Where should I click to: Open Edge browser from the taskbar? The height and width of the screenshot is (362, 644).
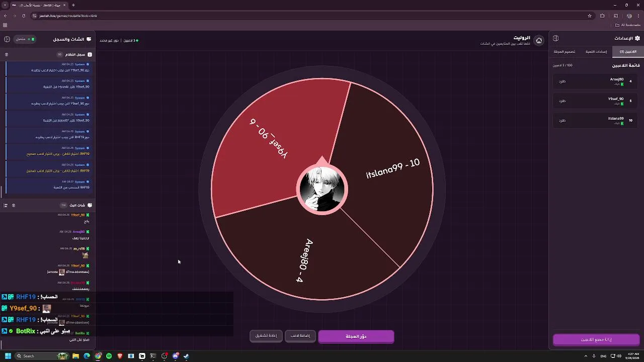point(87,356)
